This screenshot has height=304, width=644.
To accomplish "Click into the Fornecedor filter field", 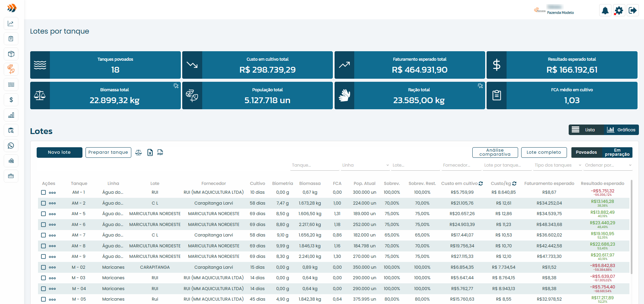I will [x=461, y=165].
